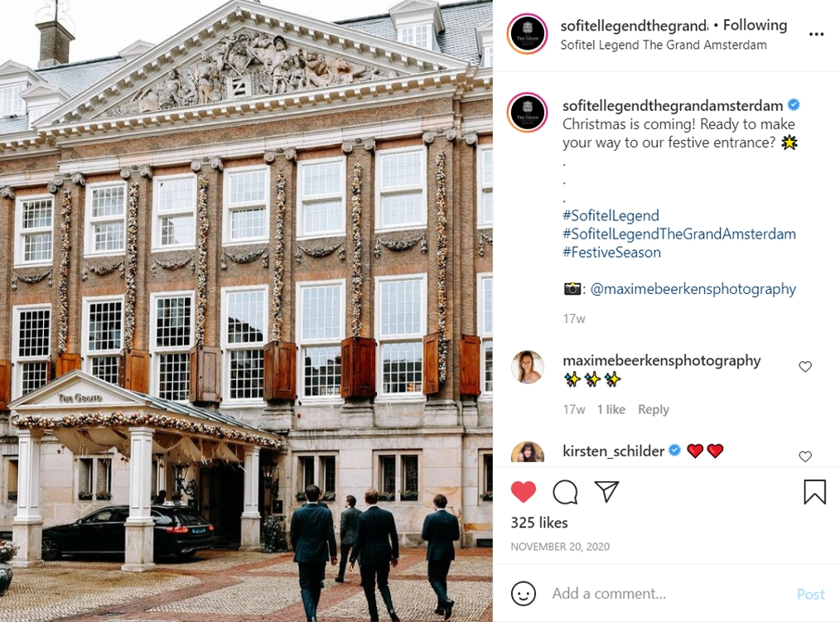Screen dimensions: 840x622
Task: Open sofitellegendthegrandamsterdam header profile picture
Action: click(x=527, y=34)
